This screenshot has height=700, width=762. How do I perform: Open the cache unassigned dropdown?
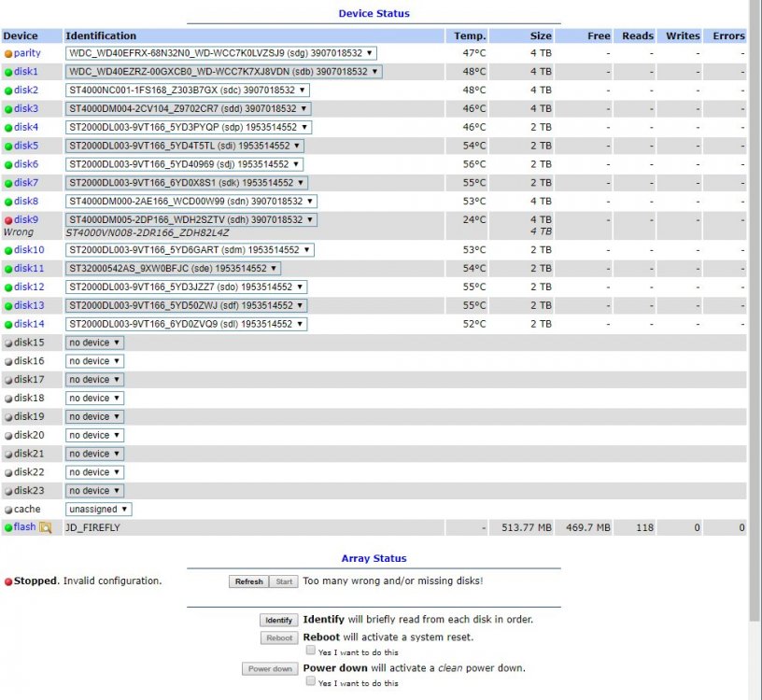(99, 509)
